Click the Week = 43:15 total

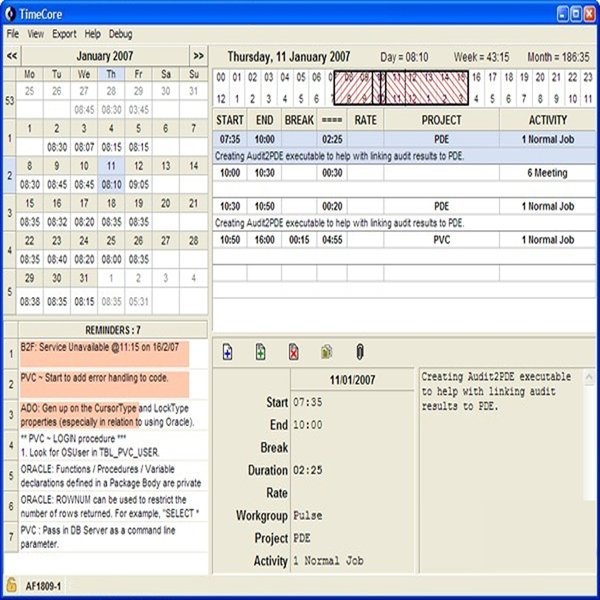481,57
